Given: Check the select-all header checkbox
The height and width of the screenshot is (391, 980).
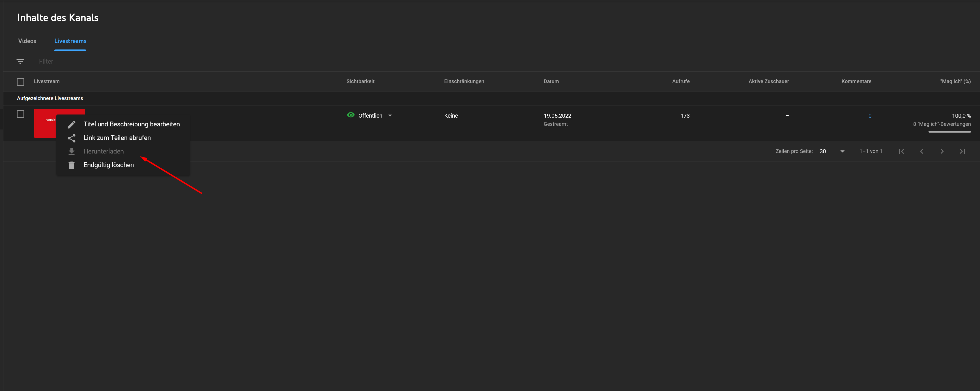Looking at the screenshot, I should pyautogui.click(x=21, y=82).
